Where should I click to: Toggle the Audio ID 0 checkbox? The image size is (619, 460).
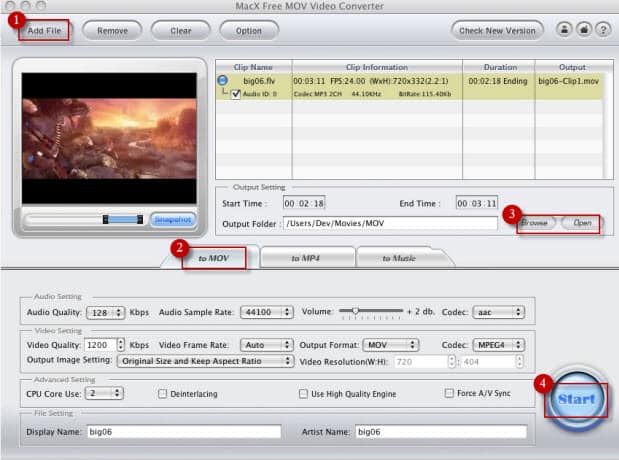236,94
